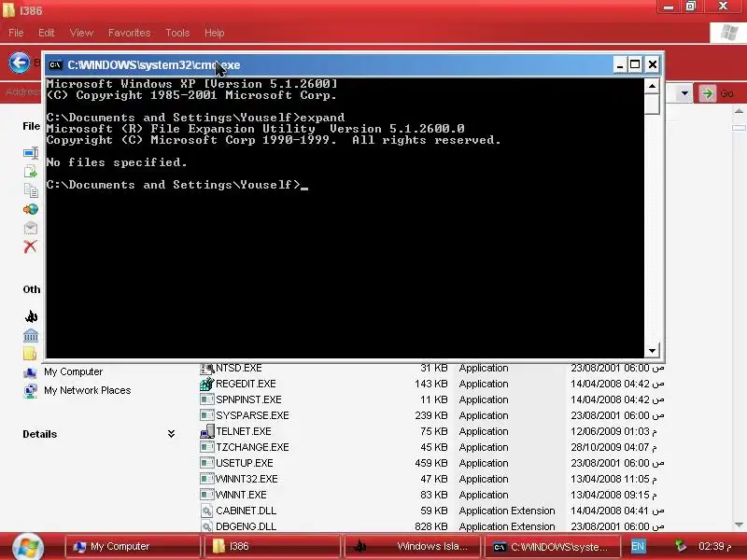747x560 pixels.
Task: Click the red X Delete this file icon
Action: pyautogui.click(x=30, y=246)
